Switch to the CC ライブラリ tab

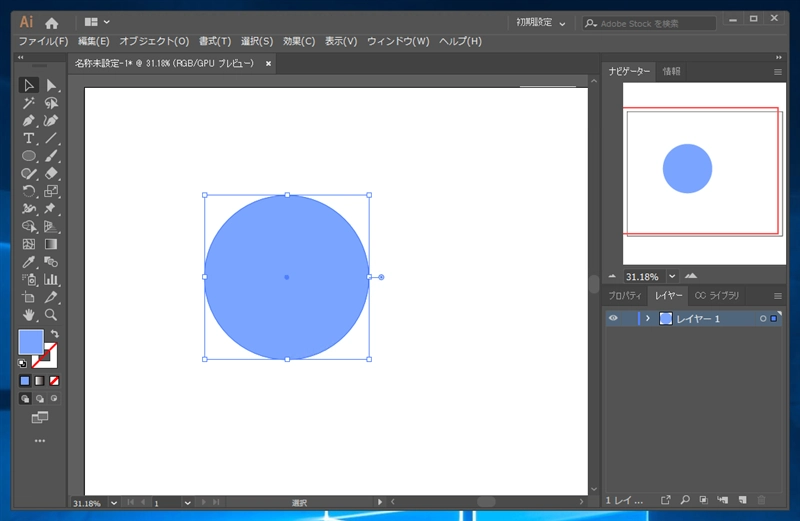716,295
